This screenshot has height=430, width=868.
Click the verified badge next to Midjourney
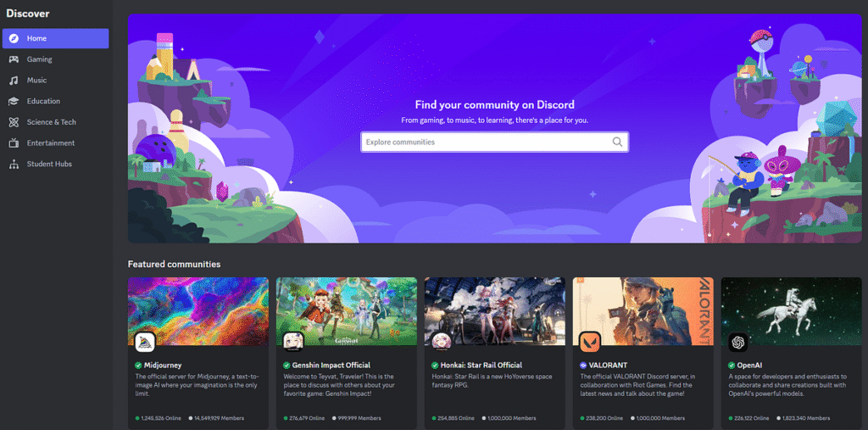pos(138,366)
